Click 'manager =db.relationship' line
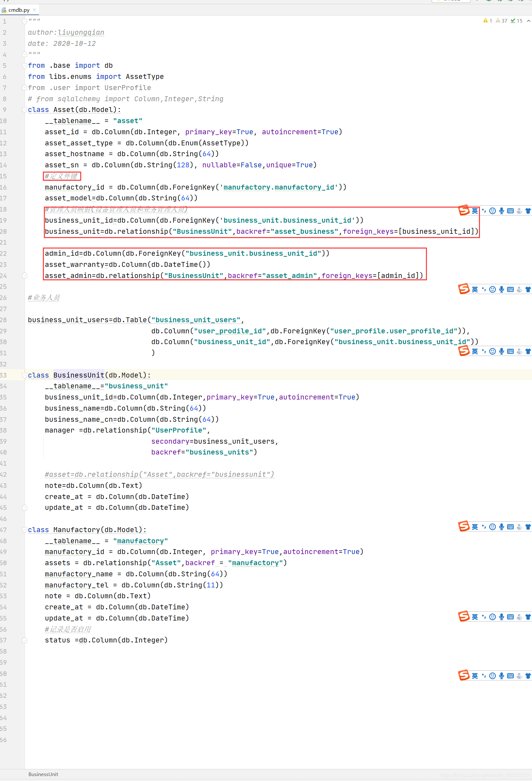 coord(128,430)
